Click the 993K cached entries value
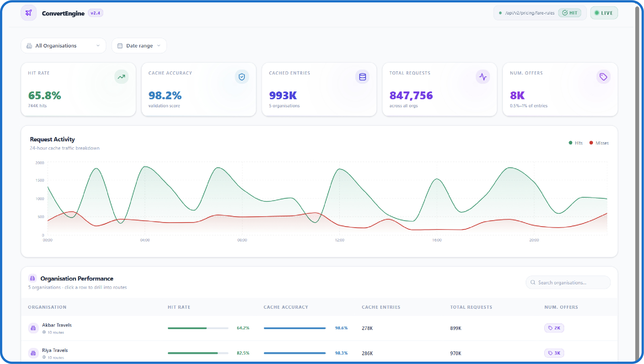The width and height of the screenshot is (644, 364). (x=283, y=95)
